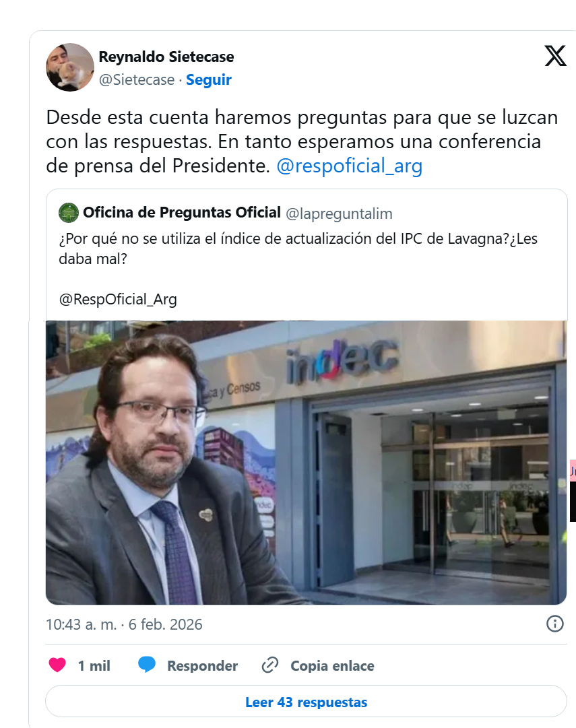Click the blue reply bubble icon

[x=147, y=665]
